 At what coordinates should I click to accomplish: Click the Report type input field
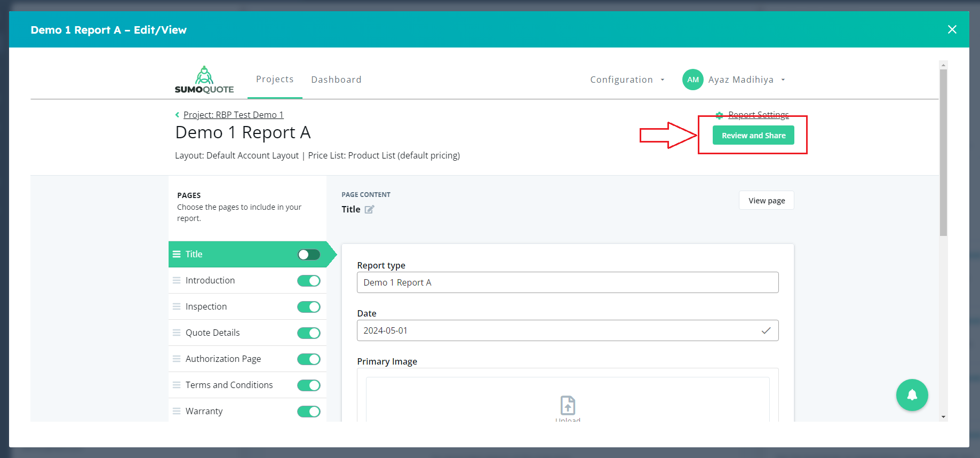point(568,282)
